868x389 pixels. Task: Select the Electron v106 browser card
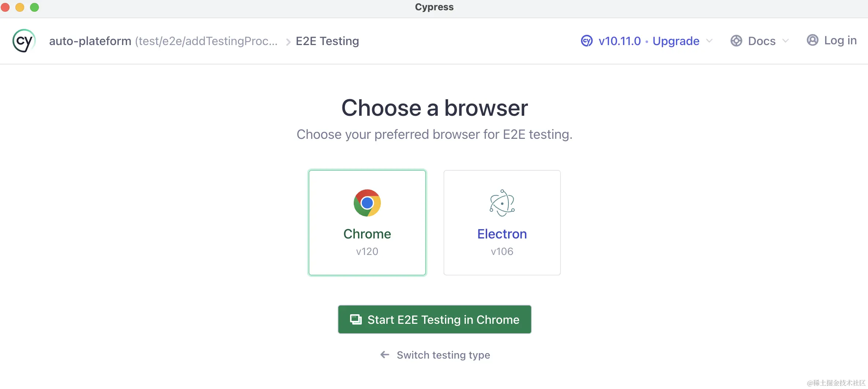(502, 222)
